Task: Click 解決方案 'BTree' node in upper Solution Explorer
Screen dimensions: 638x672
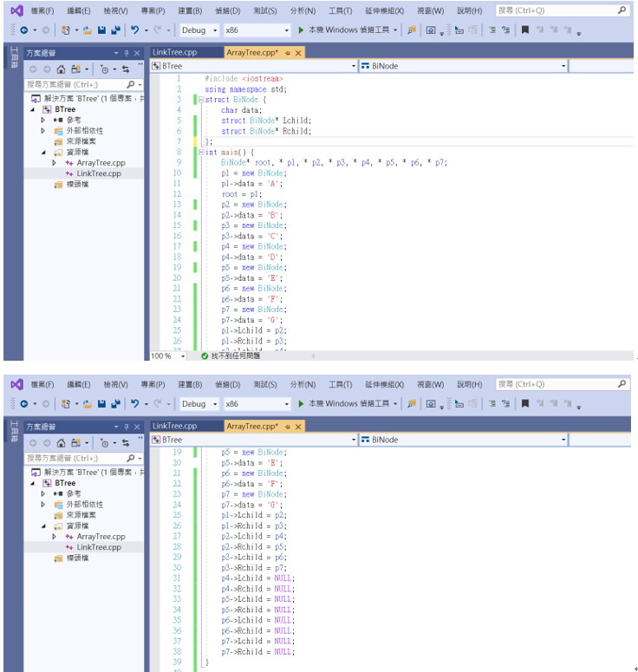Action: [88, 99]
